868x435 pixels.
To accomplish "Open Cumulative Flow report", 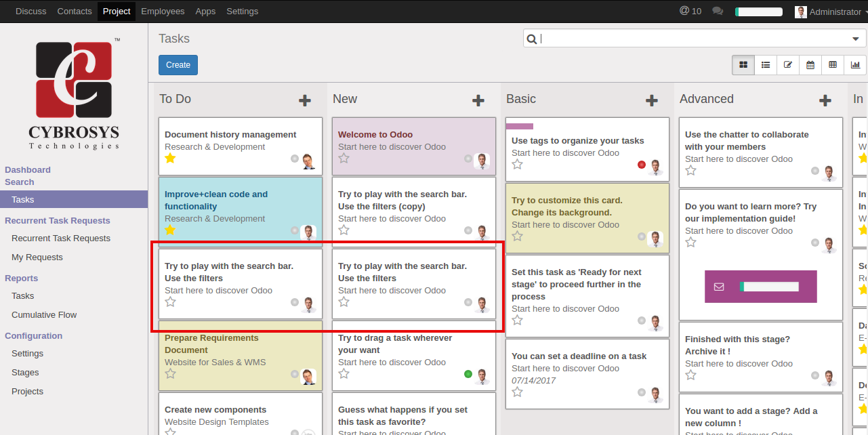I will click(44, 315).
